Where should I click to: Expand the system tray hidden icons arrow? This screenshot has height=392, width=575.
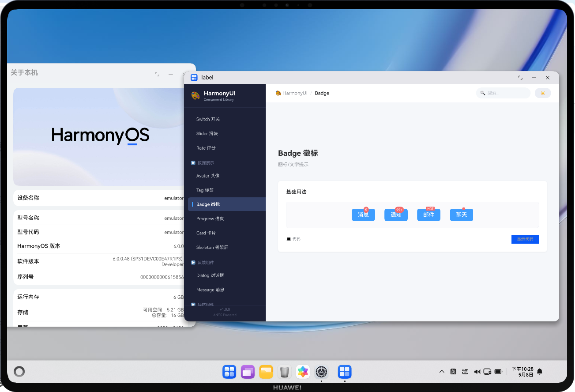point(442,372)
